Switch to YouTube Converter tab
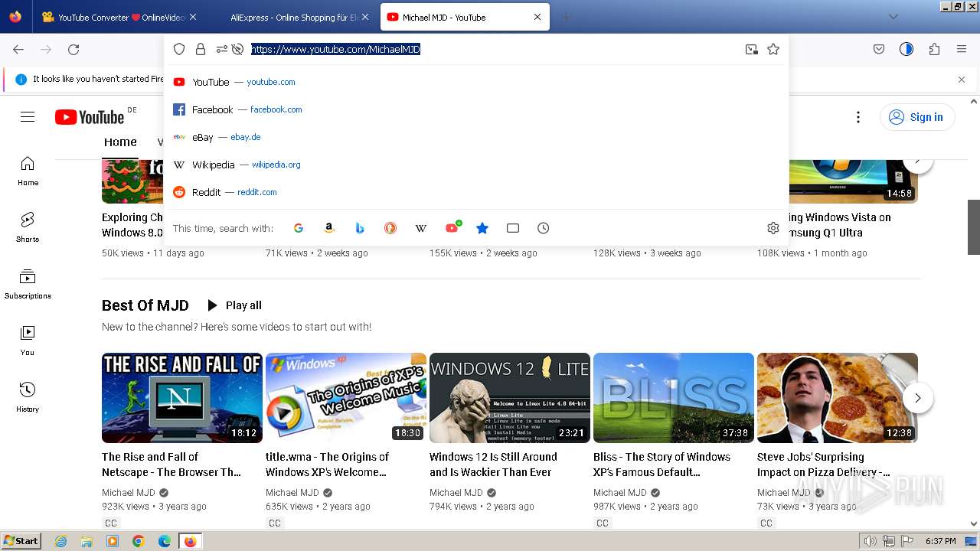Viewport: 980px width, 551px height. click(119, 17)
